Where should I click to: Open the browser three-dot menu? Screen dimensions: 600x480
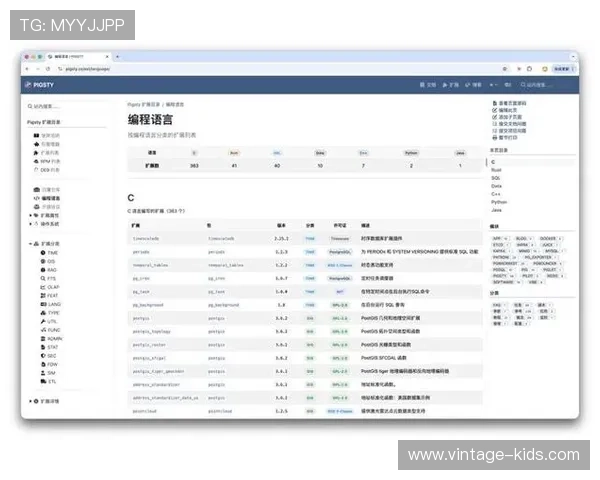coord(573,69)
